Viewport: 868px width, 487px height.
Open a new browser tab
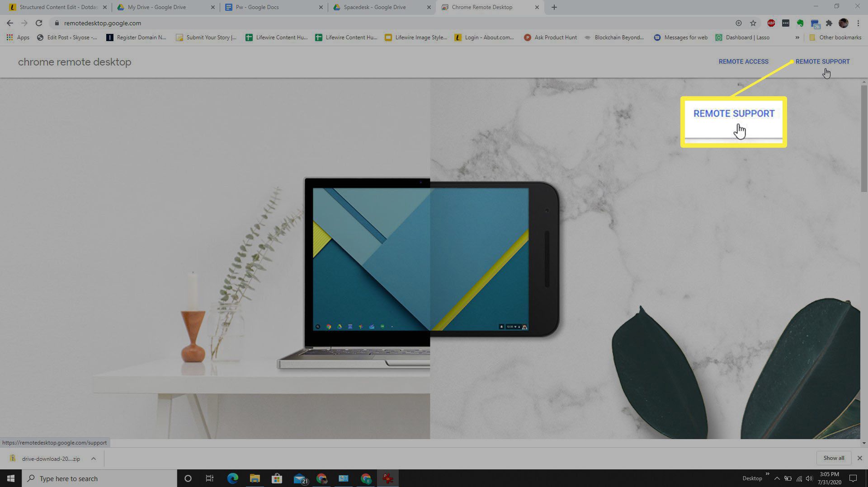pos(554,7)
